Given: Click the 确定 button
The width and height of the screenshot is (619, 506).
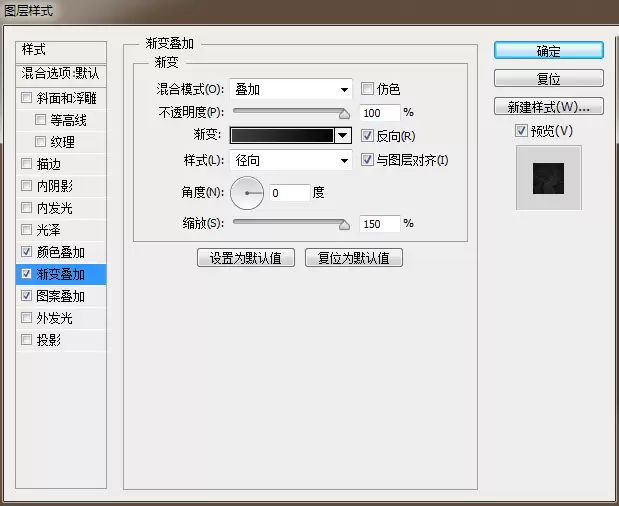Looking at the screenshot, I should pyautogui.click(x=549, y=51).
